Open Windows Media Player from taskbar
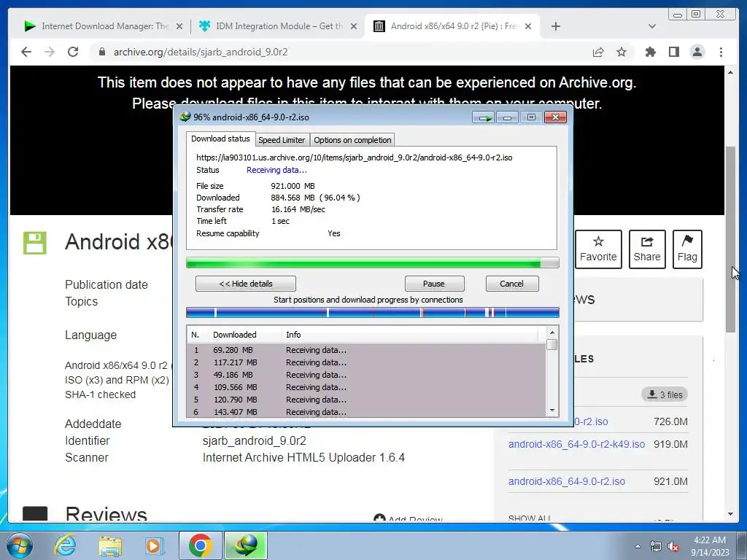 [154, 545]
